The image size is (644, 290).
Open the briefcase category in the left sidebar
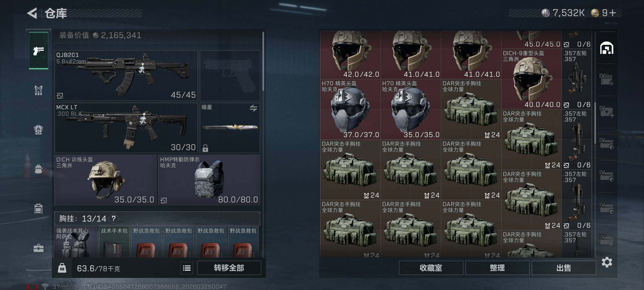coord(39,248)
